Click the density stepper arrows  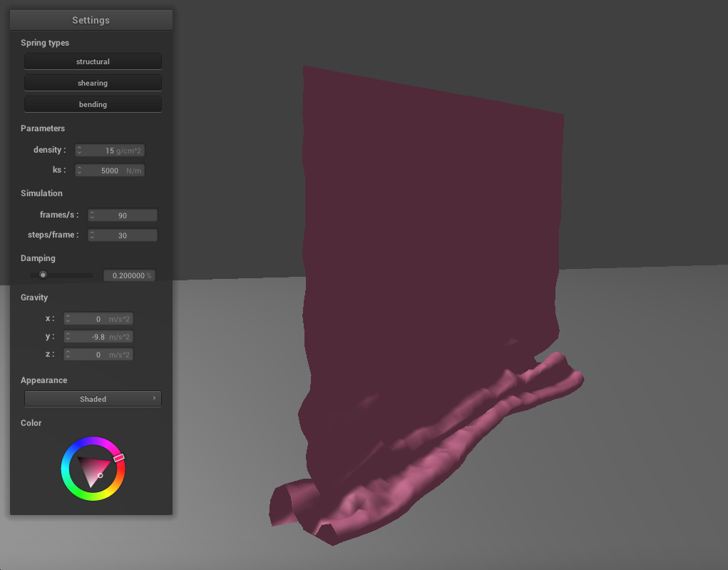[80, 151]
